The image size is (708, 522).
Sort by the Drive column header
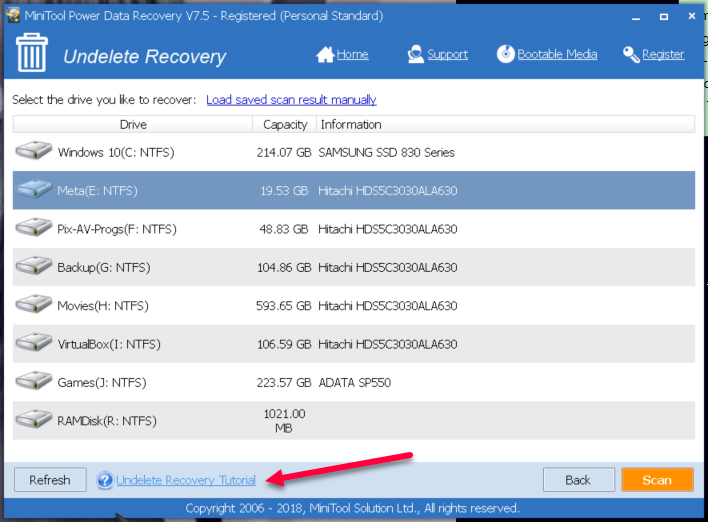pyautogui.click(x=133, y=124)
